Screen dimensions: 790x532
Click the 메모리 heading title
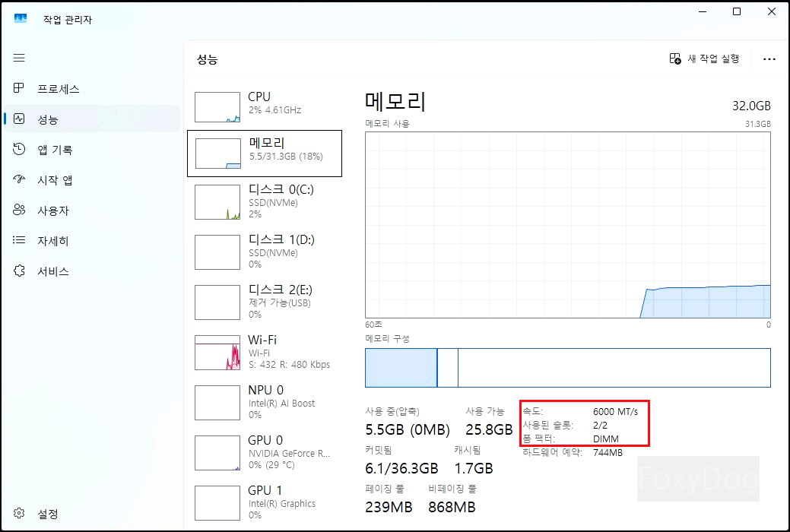[395, 102]
